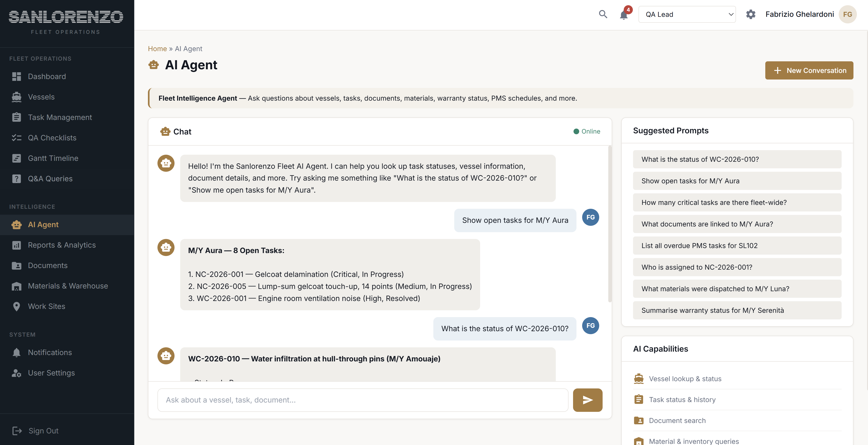868x445 pixels.
Task: Click the Home breadcrumb link
Action: tap(157, 49)
